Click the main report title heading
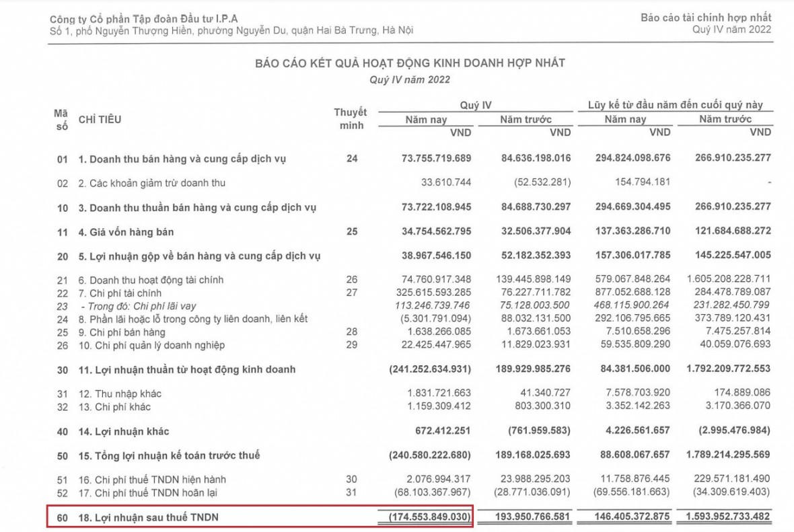Viewport: 794px width, 532px height. pos(410,63)
